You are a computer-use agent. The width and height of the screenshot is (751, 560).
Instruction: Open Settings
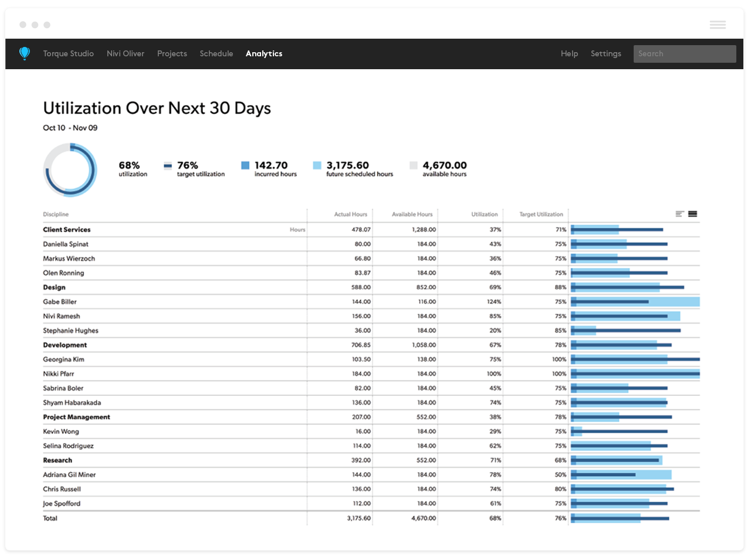(605, 53)
